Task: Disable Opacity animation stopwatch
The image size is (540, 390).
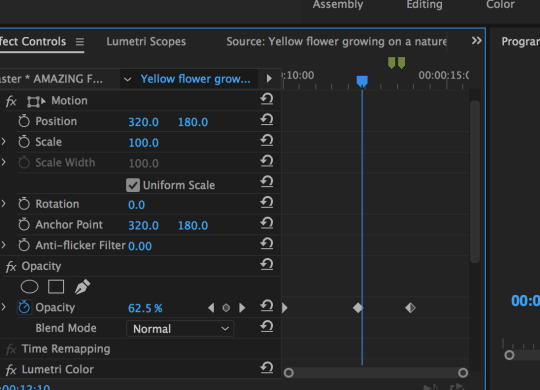Action: click(x=24, y=307)
